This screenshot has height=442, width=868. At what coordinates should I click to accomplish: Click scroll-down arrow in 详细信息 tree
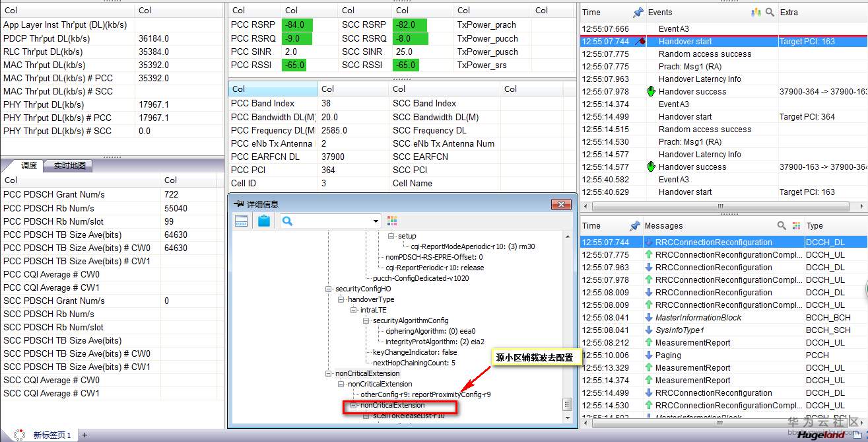pyautogui.click(x=566, y=418)
